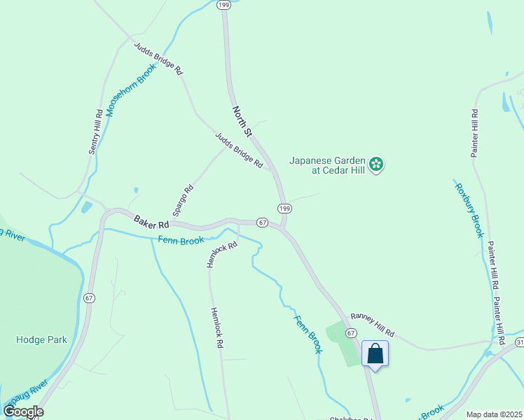Click the Route 67 shield on Baker Rd
Viewport: 524px width, 420px height.
pyautogui.click(x=262, y=223)
